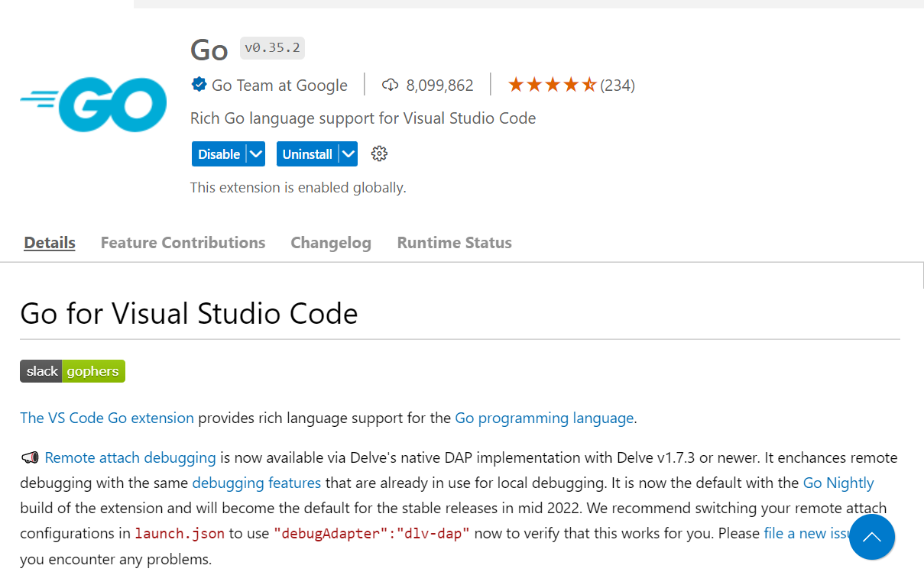924x588 pixels.
Task: Click the Go extension title
Action: [209, 50]
